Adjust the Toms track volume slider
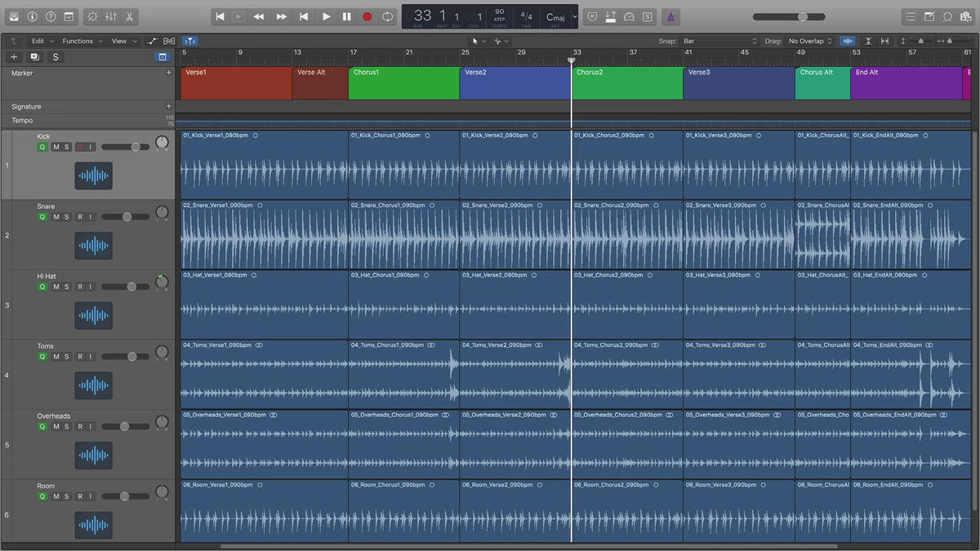 [x=130, y=357]
